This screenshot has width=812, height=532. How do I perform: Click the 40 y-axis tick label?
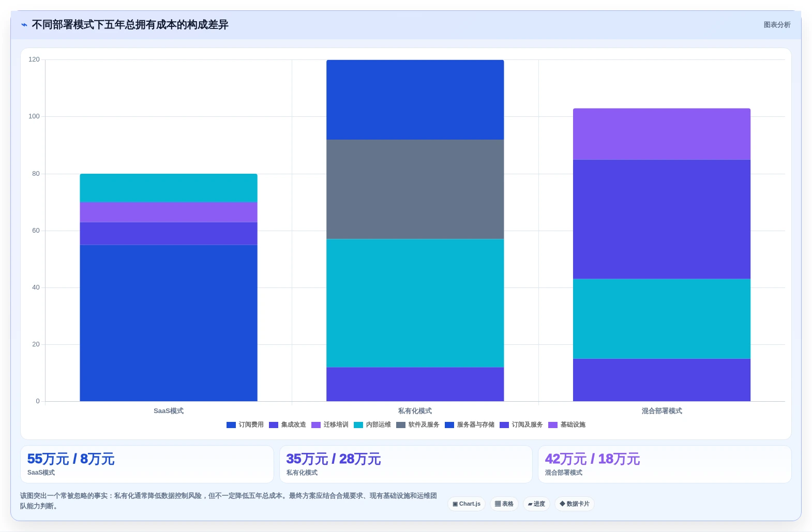(x=36, y=287)
